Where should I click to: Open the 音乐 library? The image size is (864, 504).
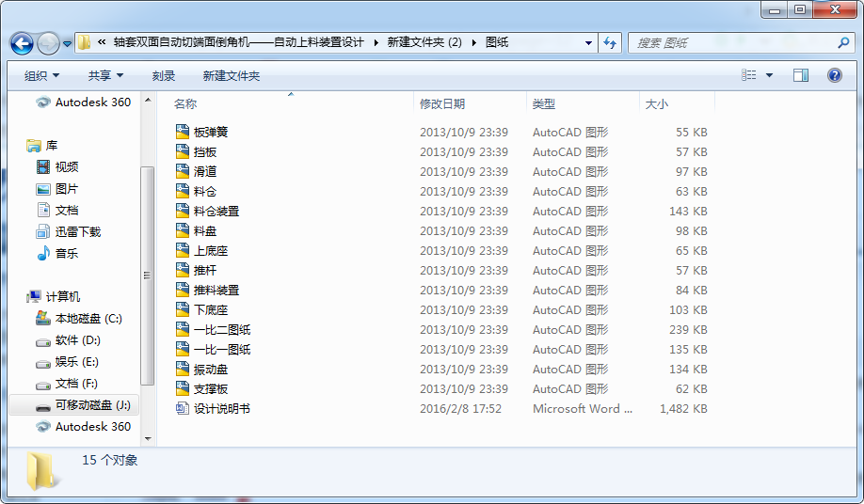click(56, 253)
